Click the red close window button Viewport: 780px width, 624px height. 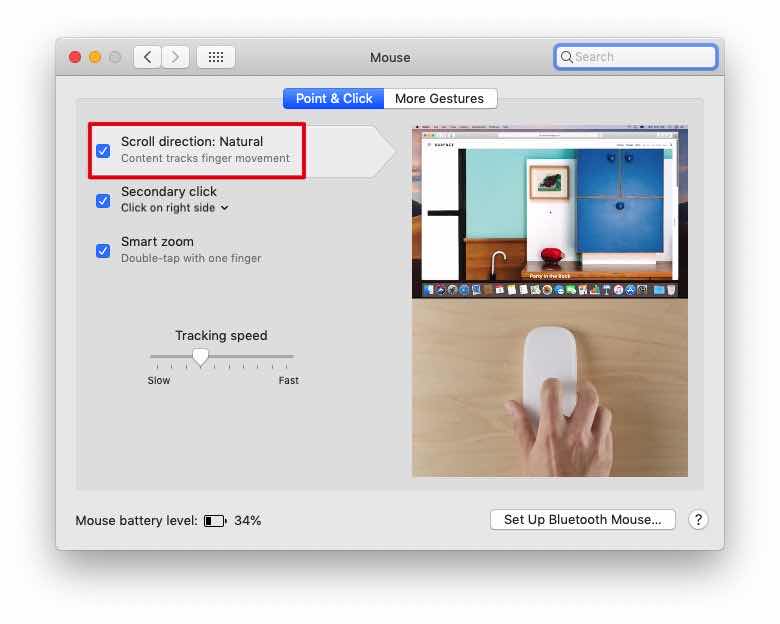point(75,57)
